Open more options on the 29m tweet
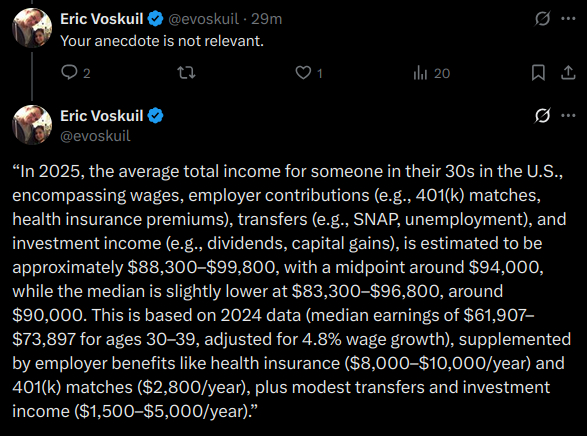Viewport: 587px width, 436px height. 568,18
